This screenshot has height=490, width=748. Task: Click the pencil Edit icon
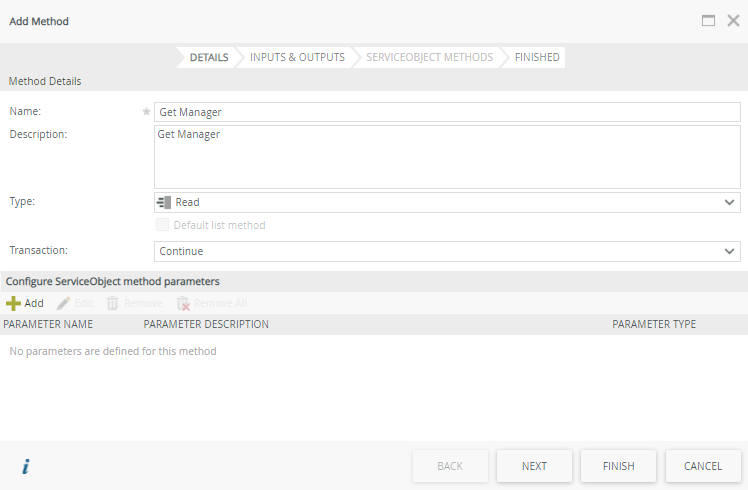(x=64, y=303)
